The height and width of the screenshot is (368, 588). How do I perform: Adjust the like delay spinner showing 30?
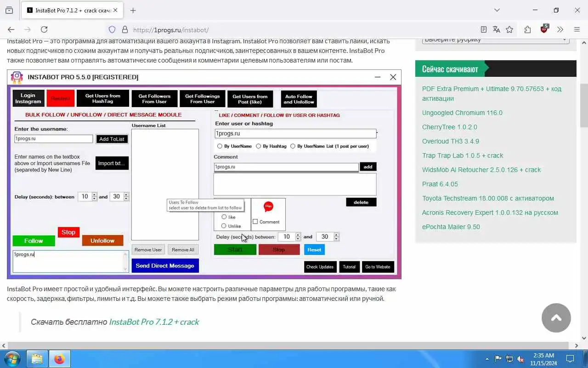click(x=336, y=236)
